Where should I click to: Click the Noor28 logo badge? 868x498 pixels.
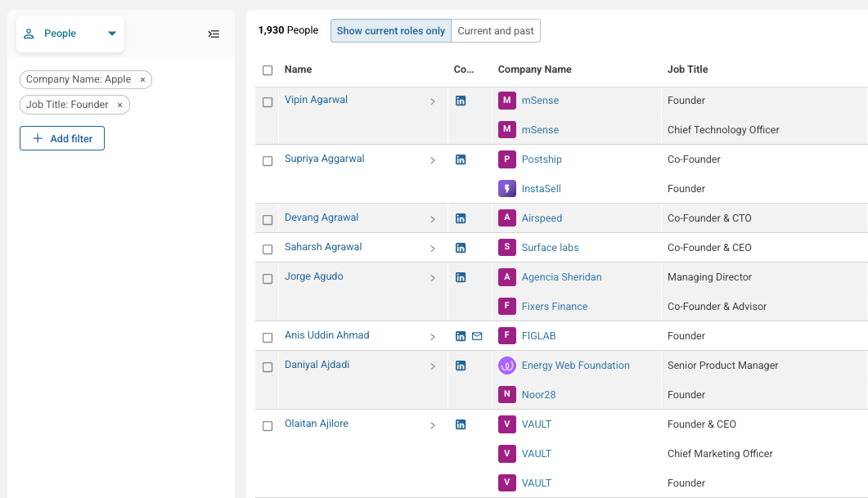[507, 394]
